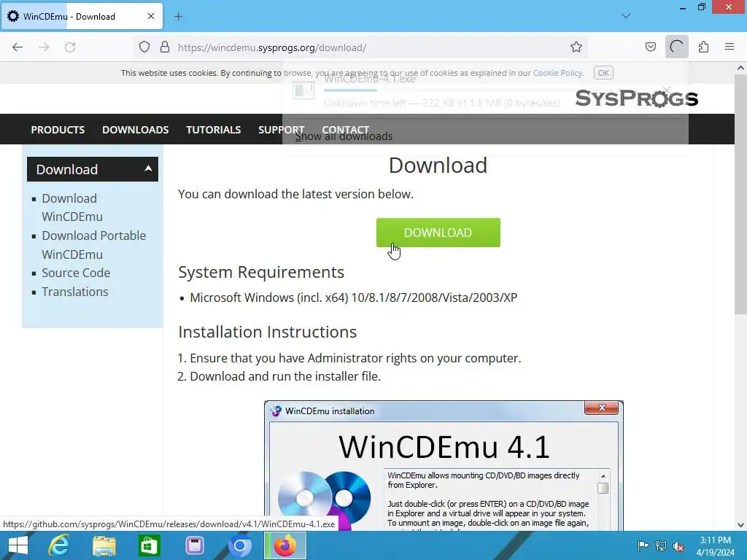Collapse the Download sidebar section arrow
The height and width of the screenshot is (560, 747).
148,168
